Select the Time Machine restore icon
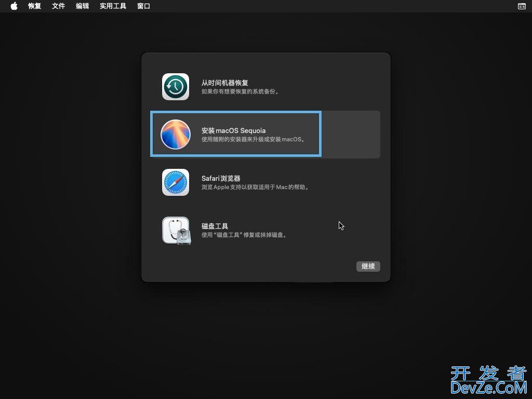 click(176, 87)
